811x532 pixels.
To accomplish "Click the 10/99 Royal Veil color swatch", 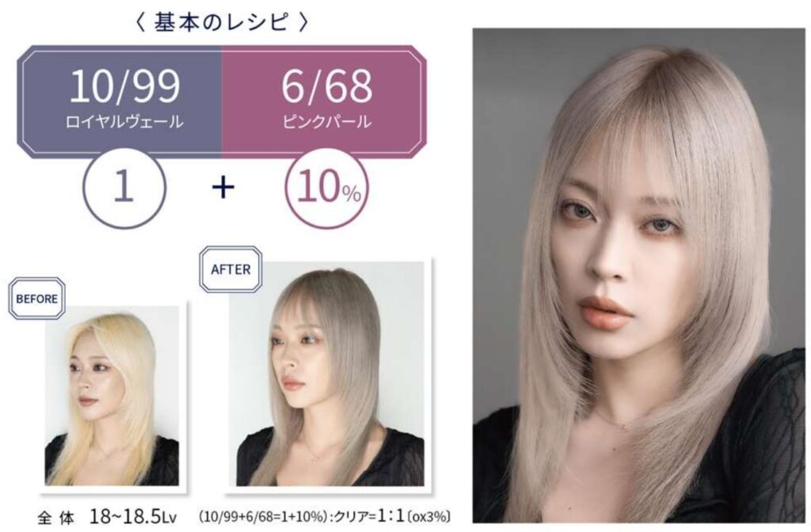I will 120,101.
